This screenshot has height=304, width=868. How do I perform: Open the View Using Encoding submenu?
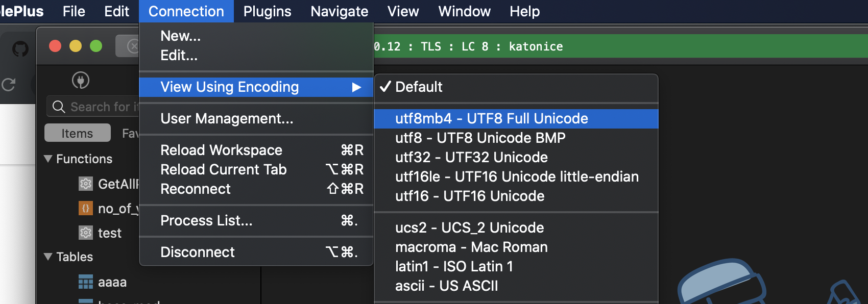[229, 87]
